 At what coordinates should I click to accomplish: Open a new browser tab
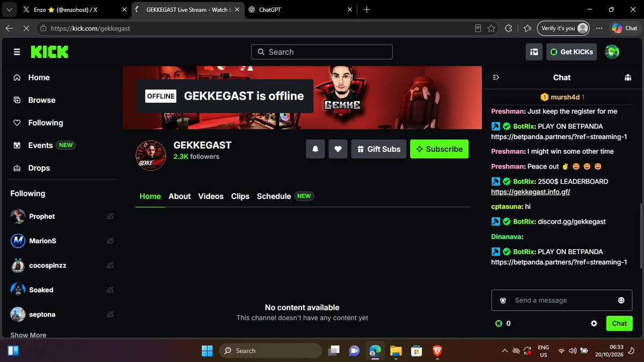[x=367, y=10]
